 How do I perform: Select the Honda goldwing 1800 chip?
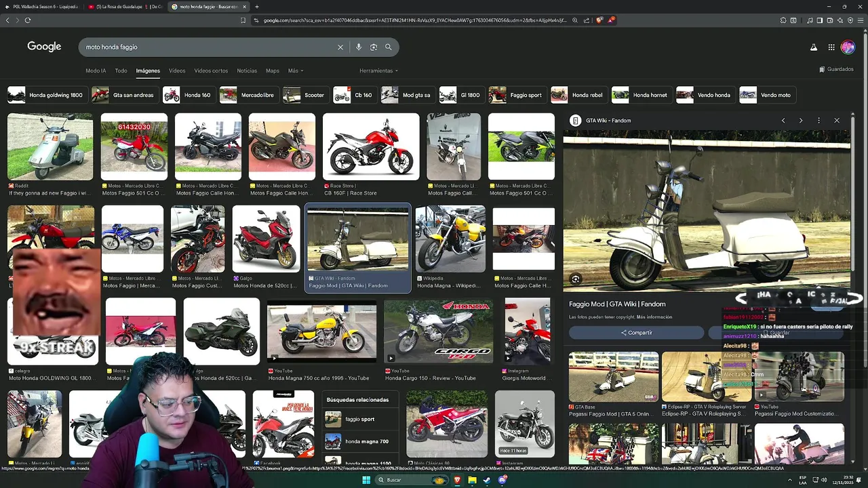46,95
